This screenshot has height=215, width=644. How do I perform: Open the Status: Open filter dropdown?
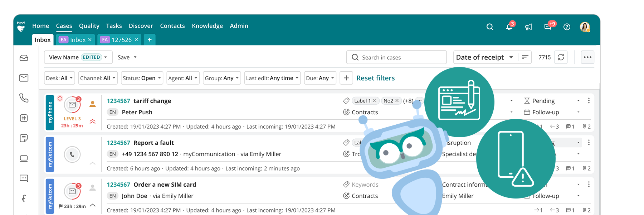pyautogui.click(x=142, y=78)
